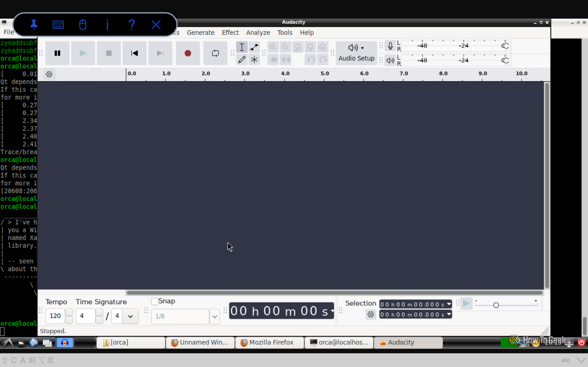Select the Selection (I-beam) tool
Image resolution: width=588 pixels, height=367 pixels.
pyautogui.click(x=242, y=47)
